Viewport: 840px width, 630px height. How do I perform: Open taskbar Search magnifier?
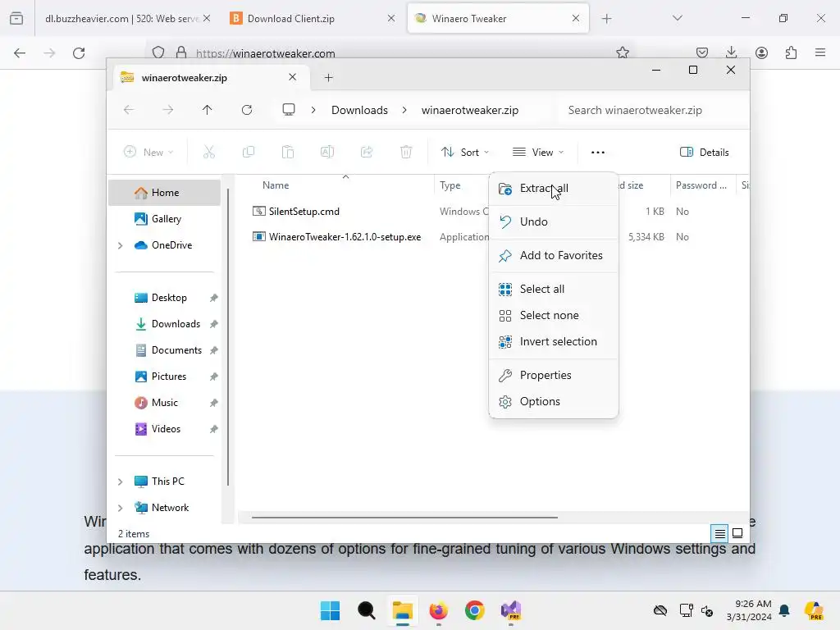pyautogui.click(x=367, y=610)
